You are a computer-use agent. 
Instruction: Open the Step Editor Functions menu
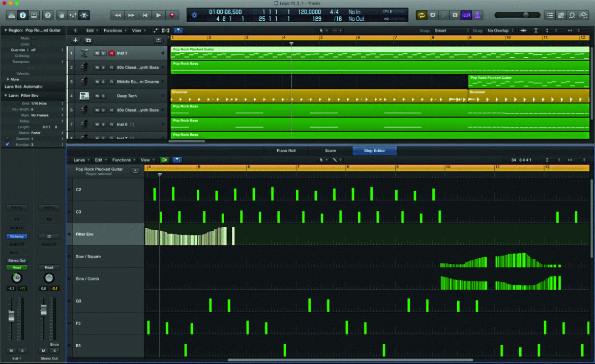[x=124, y=160]
